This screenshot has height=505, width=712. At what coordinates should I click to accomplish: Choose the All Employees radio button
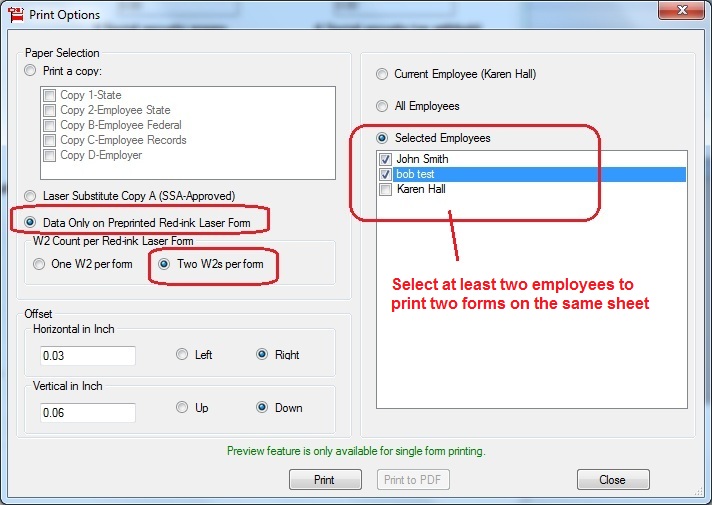click(382, 106)
